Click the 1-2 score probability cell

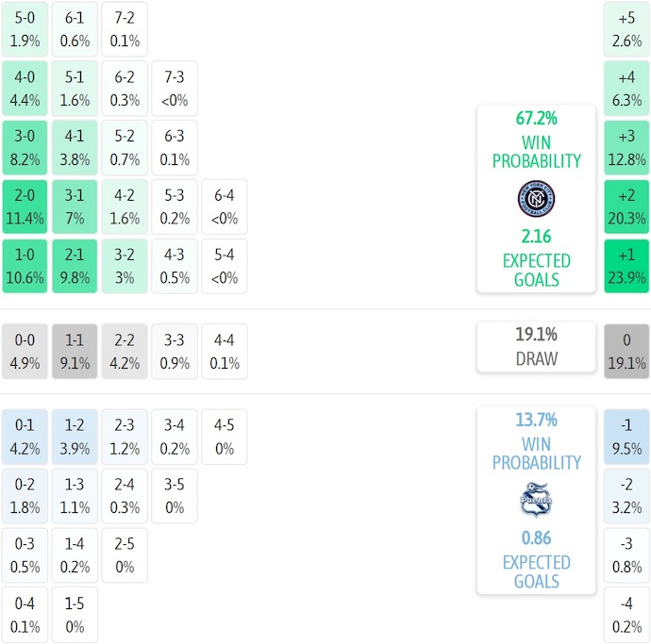click(75, 436)
